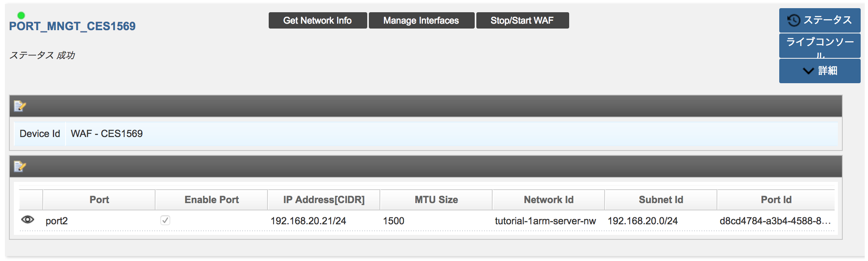
Task: Open the PORT_MNGT_CES1569 title link
Action: click(x=72, y=27)
